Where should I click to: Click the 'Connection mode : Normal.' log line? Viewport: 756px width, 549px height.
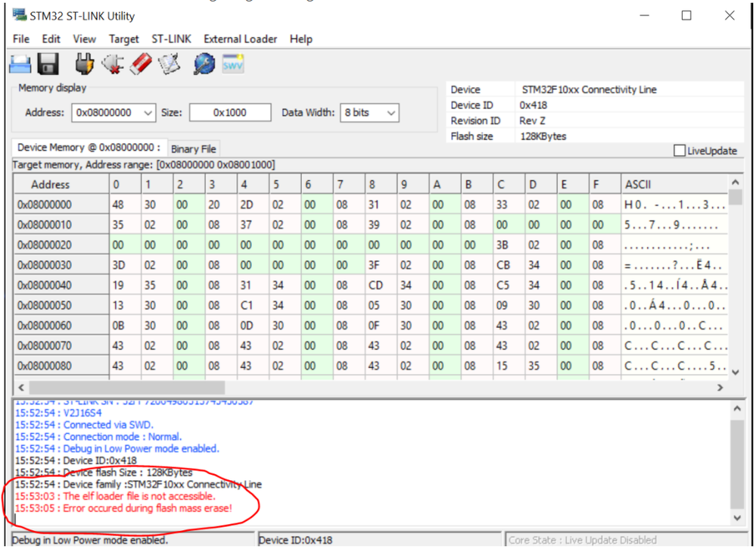coord(98,437)
